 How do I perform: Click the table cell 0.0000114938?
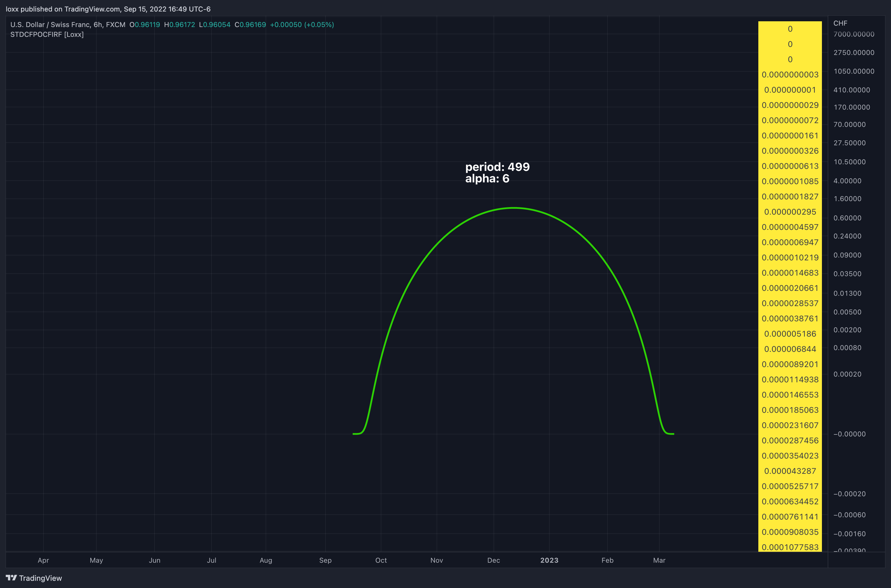pyautogui.click(x=790, y=379)
